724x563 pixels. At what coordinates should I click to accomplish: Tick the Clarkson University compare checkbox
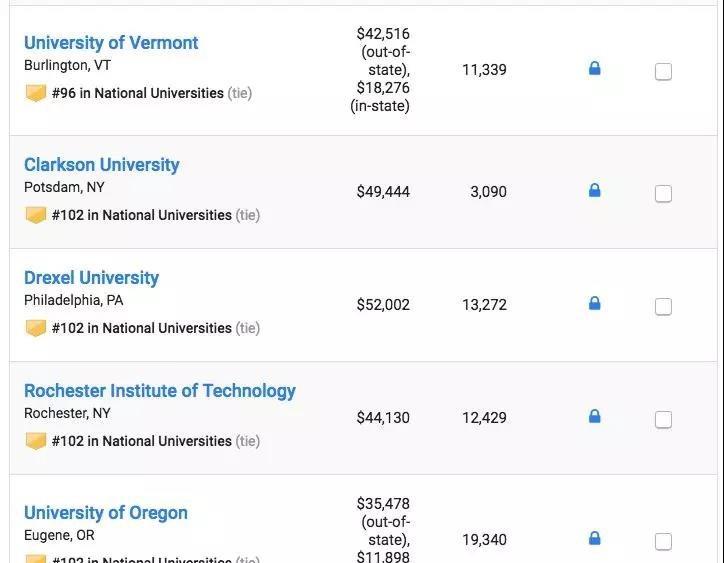[x=663, y=193]
